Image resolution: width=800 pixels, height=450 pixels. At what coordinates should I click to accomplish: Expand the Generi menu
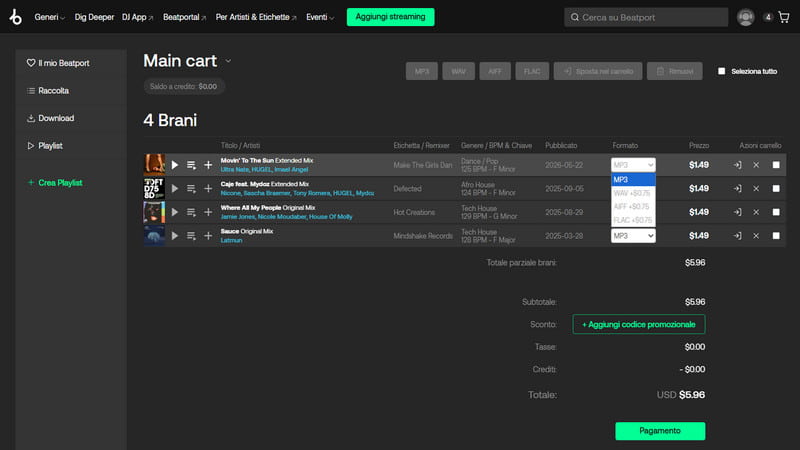tap(49, 17)
